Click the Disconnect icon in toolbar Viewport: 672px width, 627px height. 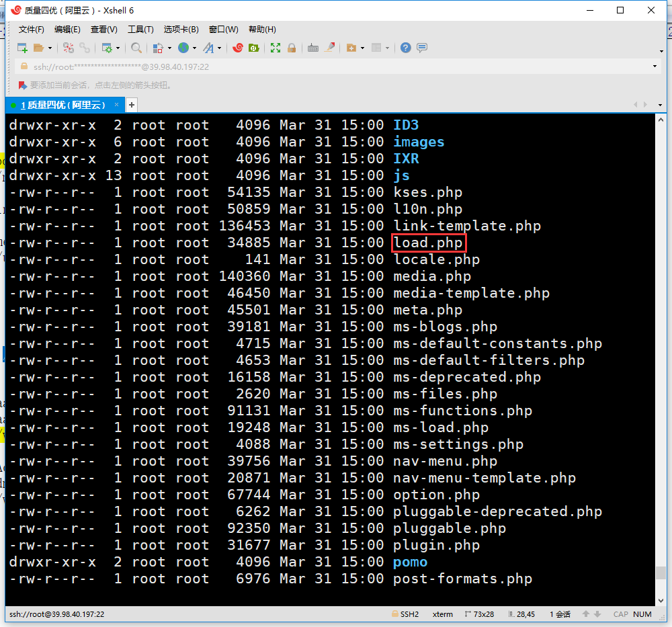[85, 48]
